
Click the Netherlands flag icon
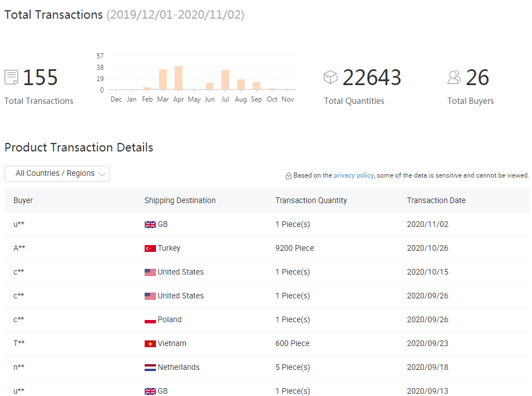coord(150,368)
